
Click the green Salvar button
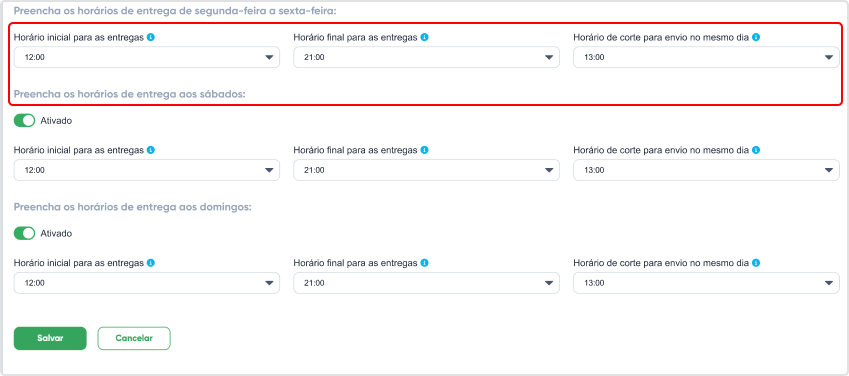[50, 339]
